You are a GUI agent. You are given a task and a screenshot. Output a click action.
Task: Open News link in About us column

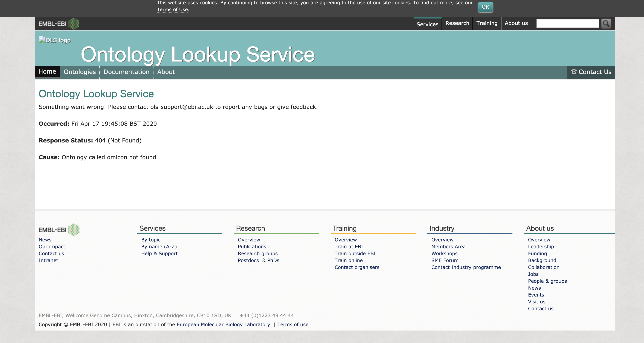(x=534, y=288)
